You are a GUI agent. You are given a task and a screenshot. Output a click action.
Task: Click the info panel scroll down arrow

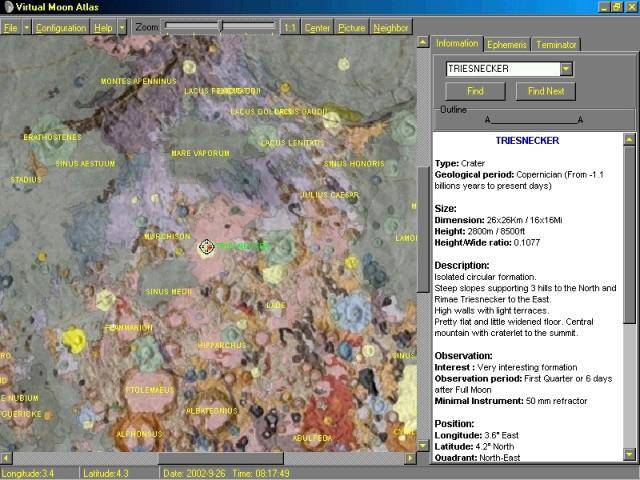pyautogui.click(x=629, y=454)
